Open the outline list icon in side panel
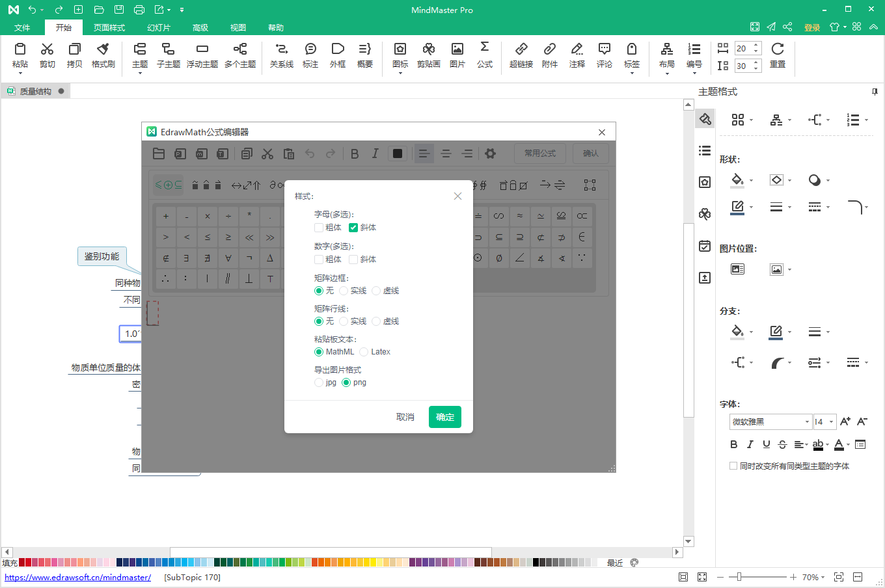The image size is (885, 588). tap(705, 150)
